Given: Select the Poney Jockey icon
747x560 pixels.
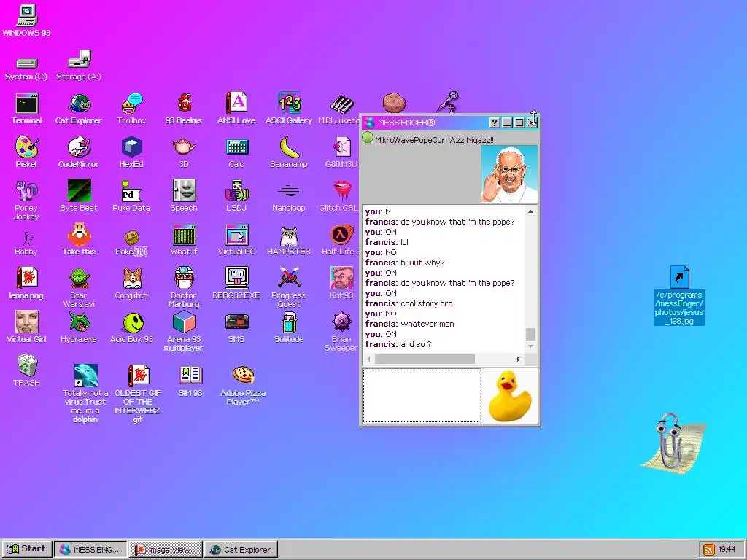Looking at the screenshot, I should [27, 191].
